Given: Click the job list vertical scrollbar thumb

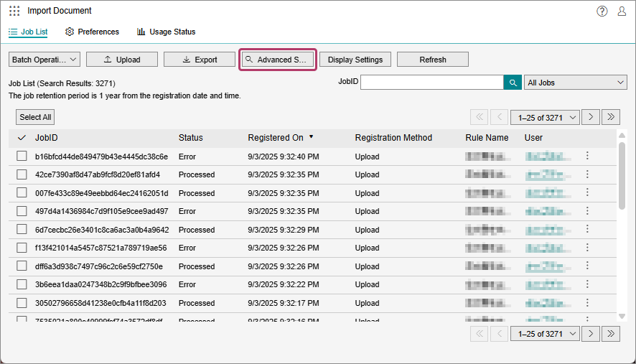Looking at the screenshot, I should pos(622,176).
